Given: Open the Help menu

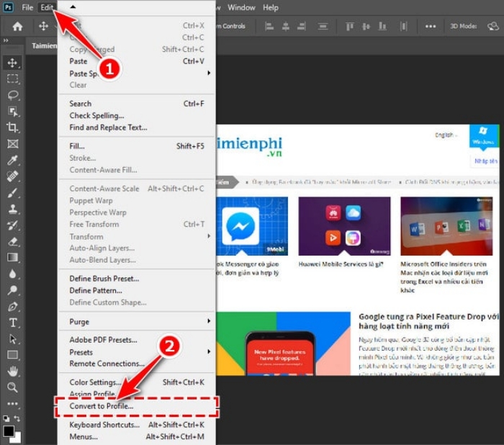Looking at the screenshot, I should point(271,7).
